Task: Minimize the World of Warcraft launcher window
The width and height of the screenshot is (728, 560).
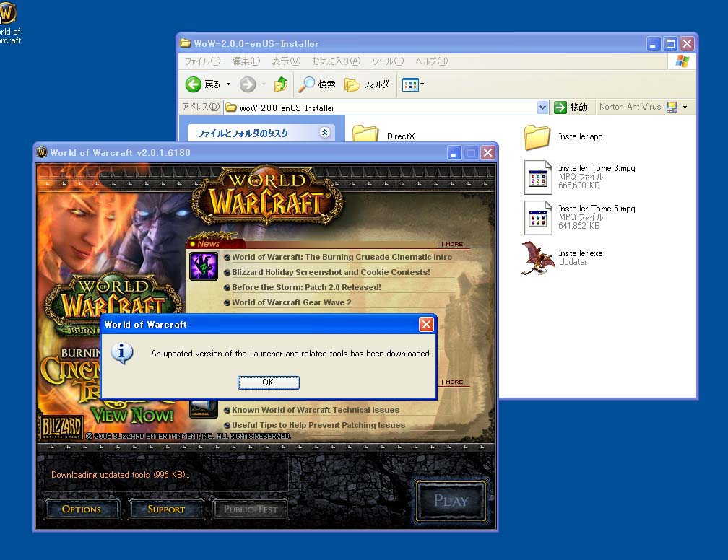Action: tap(454, 153)
